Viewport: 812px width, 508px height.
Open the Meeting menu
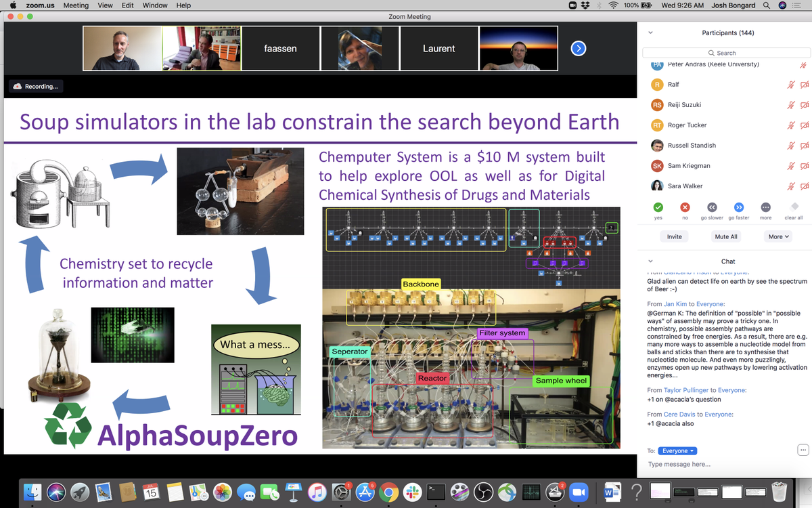(x=76, y=5)
